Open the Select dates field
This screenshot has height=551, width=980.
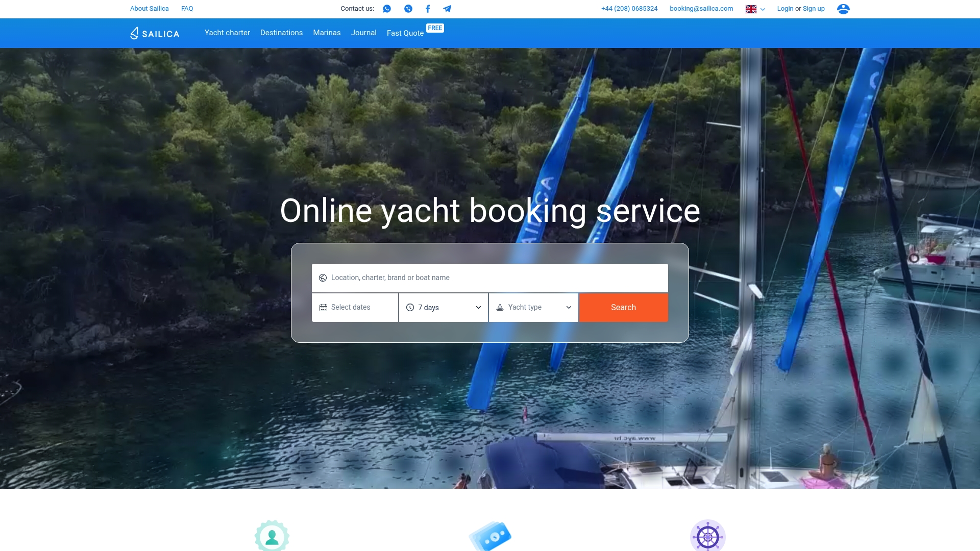pyautogui.click(x=355, y=308)
